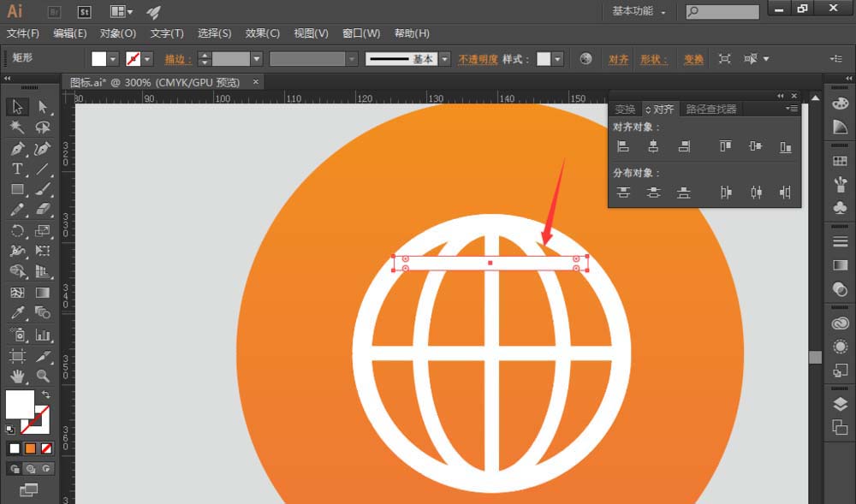856x504 pixels.
Task: Select the Rectangle tool
Action: (15, 189)
